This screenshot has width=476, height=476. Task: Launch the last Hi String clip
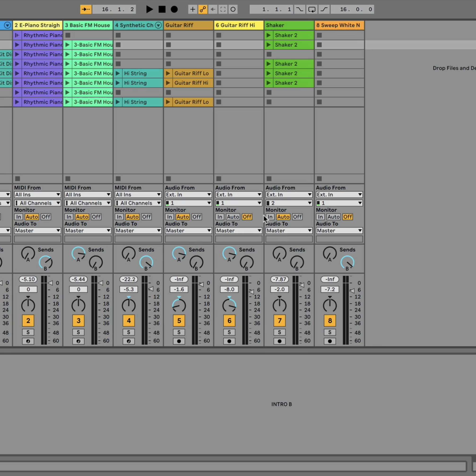tap(118, 102)
